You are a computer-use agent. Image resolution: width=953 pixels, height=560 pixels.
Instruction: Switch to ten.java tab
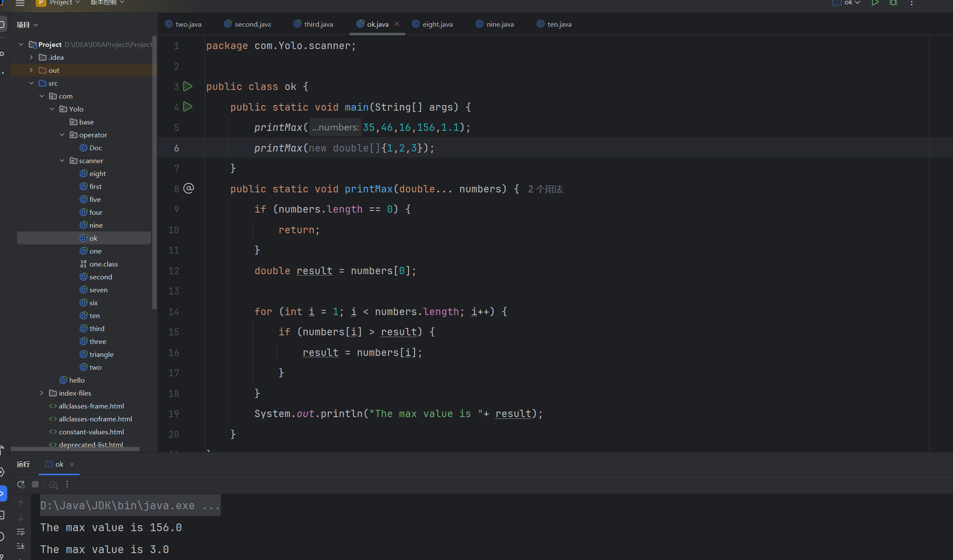[x=554, y=24]
